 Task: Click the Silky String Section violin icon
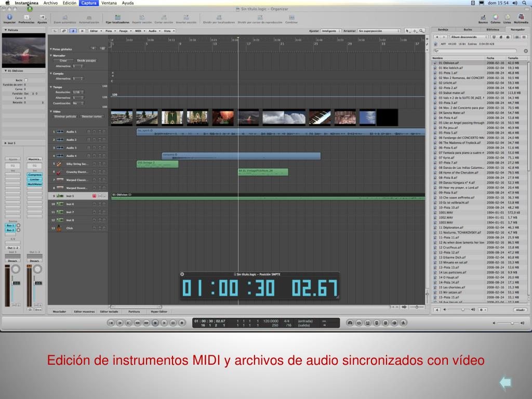point(59,164)
